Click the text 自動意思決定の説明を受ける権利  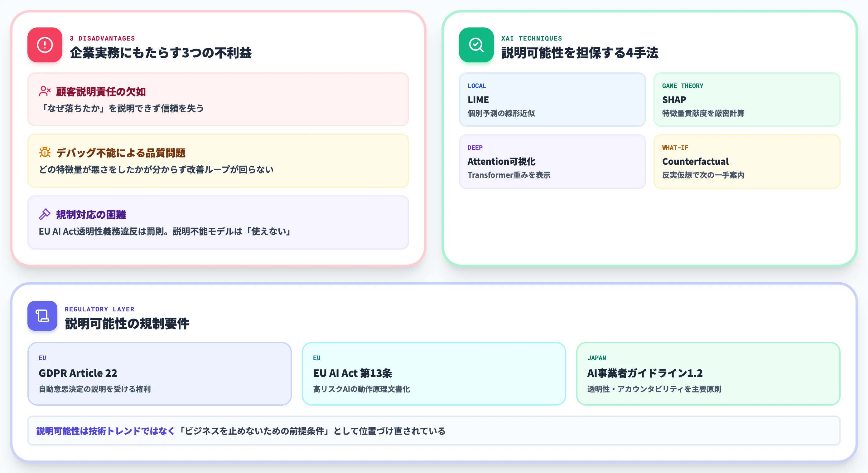point(95,389)
